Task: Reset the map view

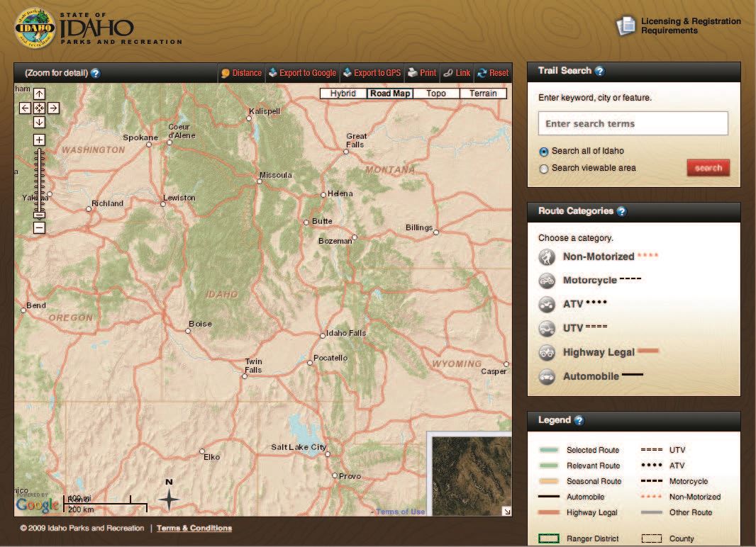Action: point(493,73)
